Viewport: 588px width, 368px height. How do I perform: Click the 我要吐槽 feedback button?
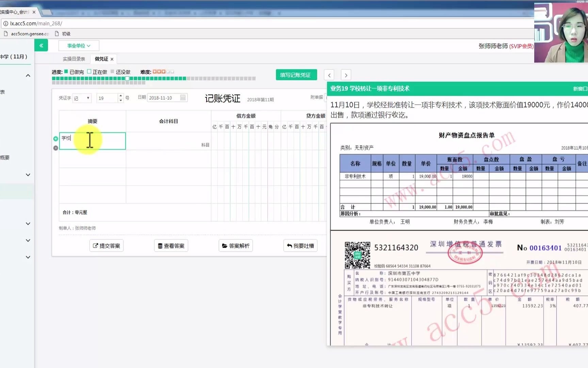(300, 246)
